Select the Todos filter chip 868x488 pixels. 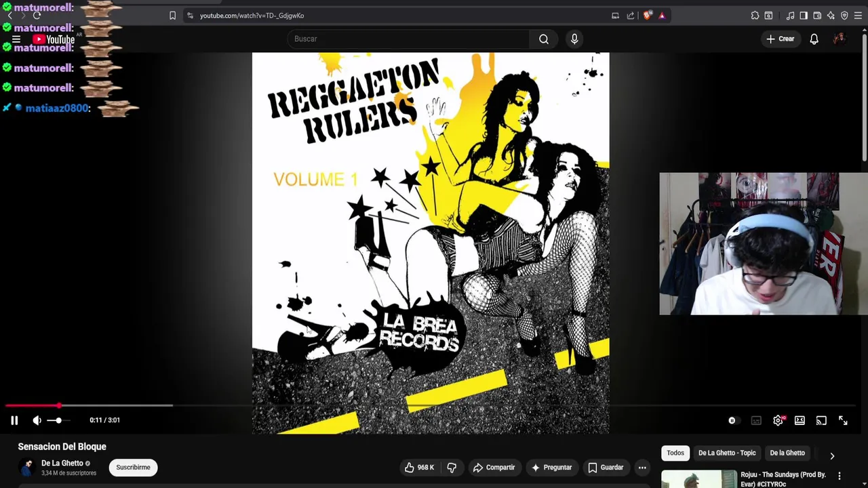(x=675, y=453)
